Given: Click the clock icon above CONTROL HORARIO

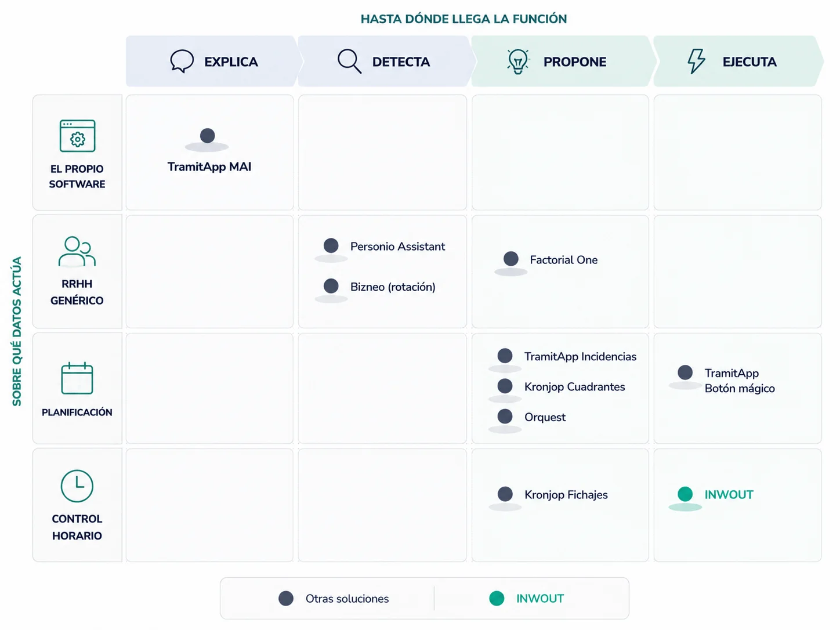Looking at the screenshot, I should [77, 486].
